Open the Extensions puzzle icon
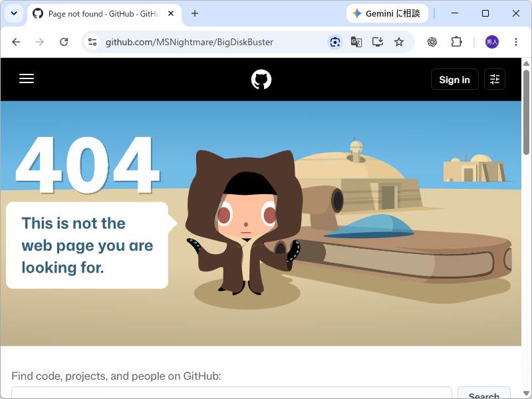The image size is (532, 399). 456,42
